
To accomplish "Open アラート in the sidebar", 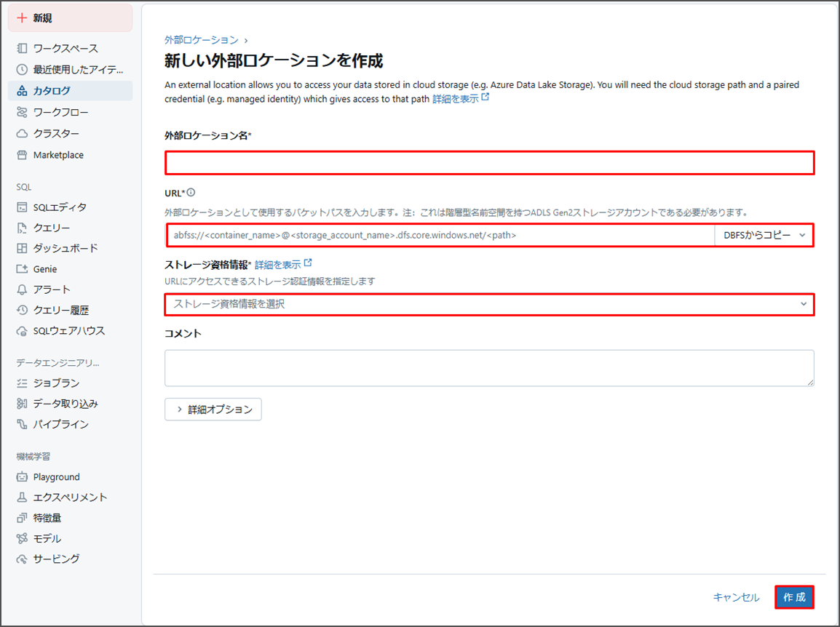I will click(70, 289).
